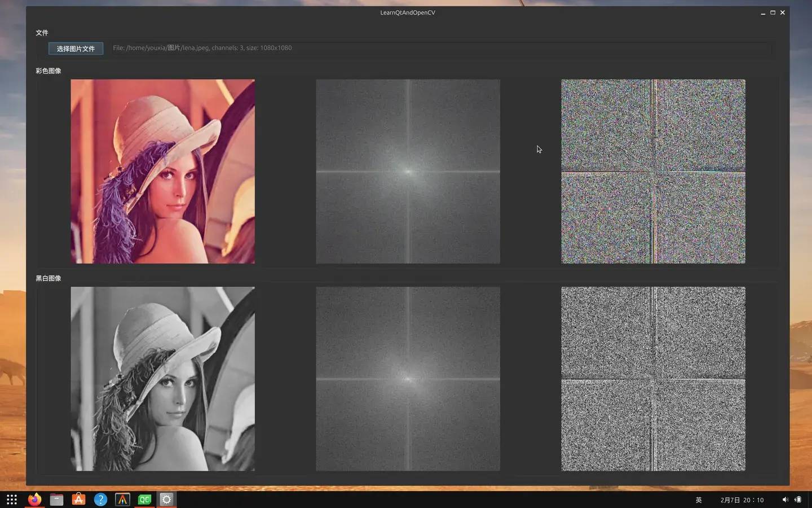Open the grayscale Lena image thumbnail
The width and height of the screenshot is (812, 508).
click(162, 379)
